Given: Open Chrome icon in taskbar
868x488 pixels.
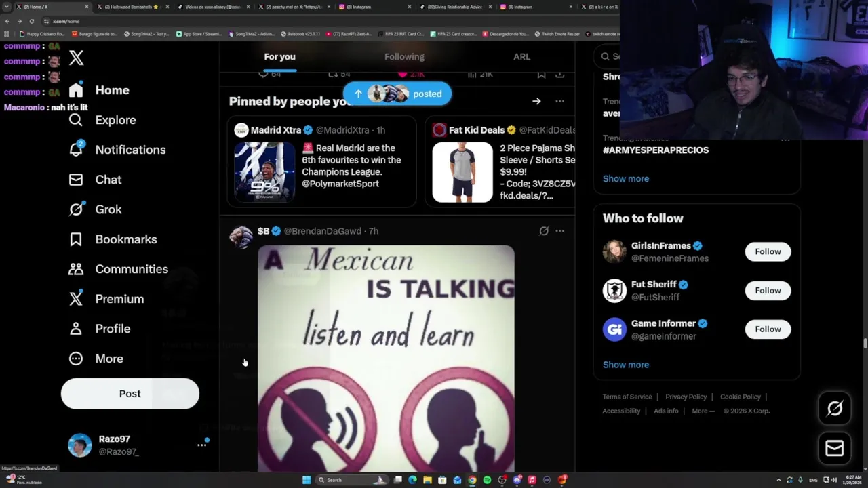Looking at the screenshot, I should 472,480.
